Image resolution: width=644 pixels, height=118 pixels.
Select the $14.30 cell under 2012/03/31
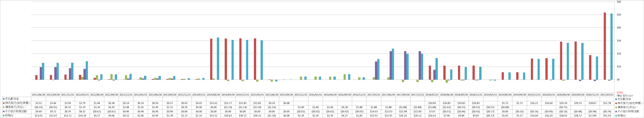coord(82,116)
